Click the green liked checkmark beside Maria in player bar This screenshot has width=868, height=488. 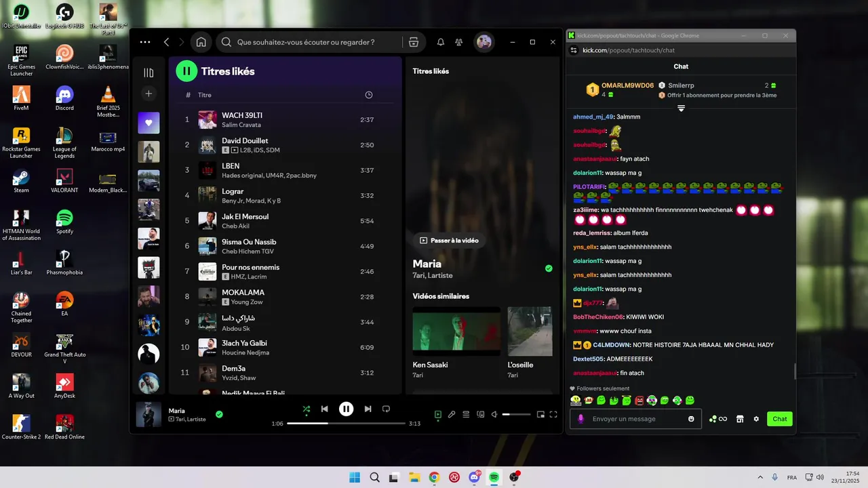[x=219, y=414]
